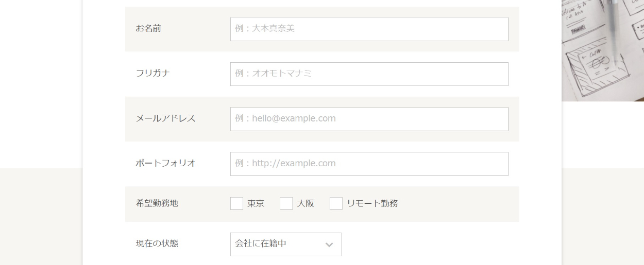The height and width of the screenshot is (265, 644).
Task: Click the selected 会社に在籍中 text
Action: point(261,244)
